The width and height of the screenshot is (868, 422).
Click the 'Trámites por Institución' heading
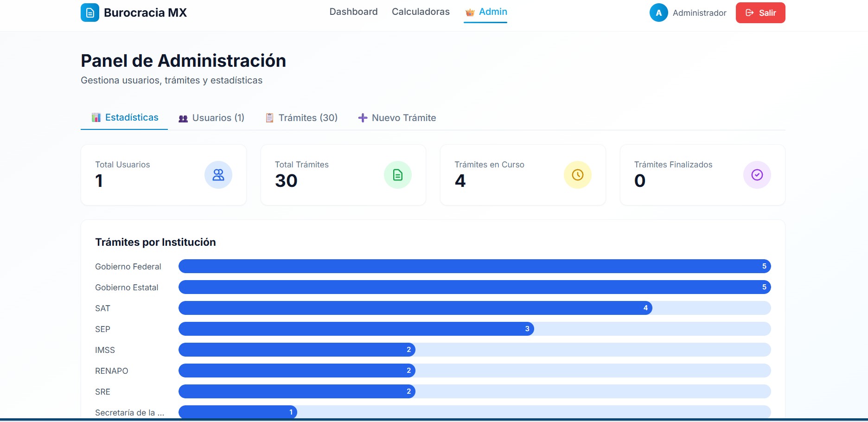tap(155, 242)
